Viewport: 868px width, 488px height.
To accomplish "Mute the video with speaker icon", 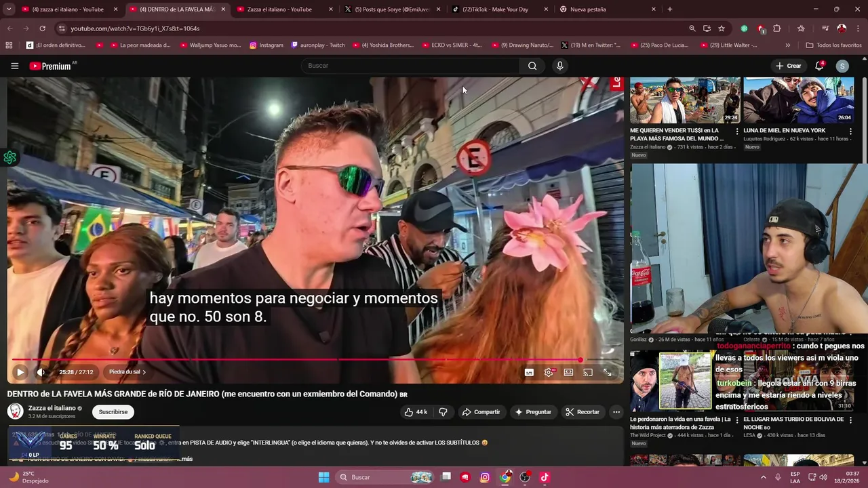I will 41,372.
